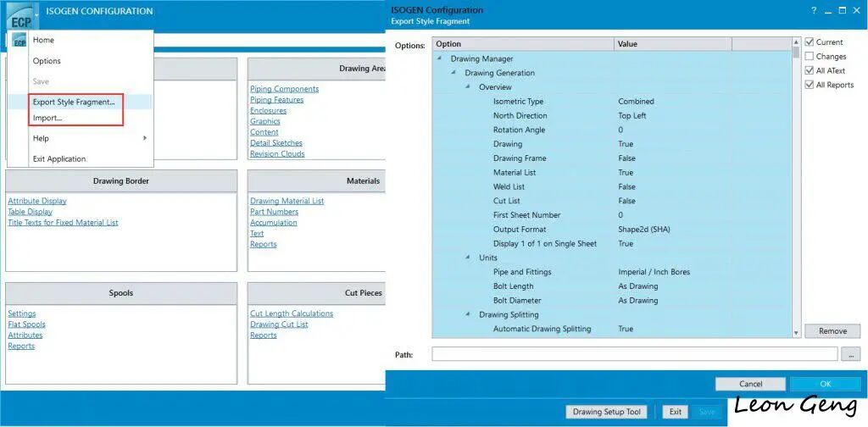Open the Drawing Setup Tool

[606, 412]
